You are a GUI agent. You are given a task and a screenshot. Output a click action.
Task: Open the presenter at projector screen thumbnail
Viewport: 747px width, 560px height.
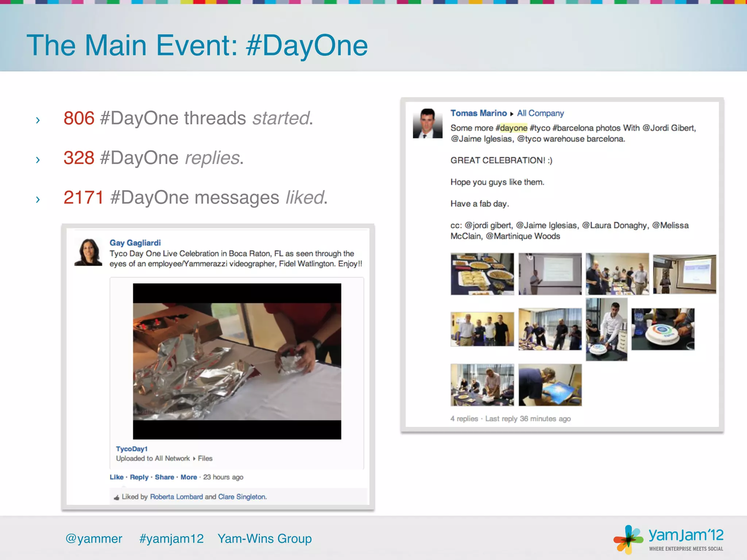(550, 274)
